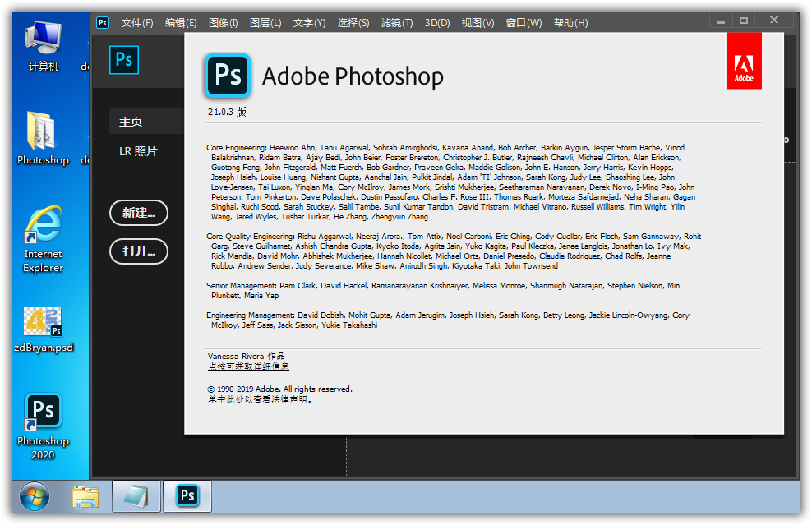Maximize the Photoshop window
Viewport: 812px width, 525px height.
pyautogui.click(x=744, y=21)
